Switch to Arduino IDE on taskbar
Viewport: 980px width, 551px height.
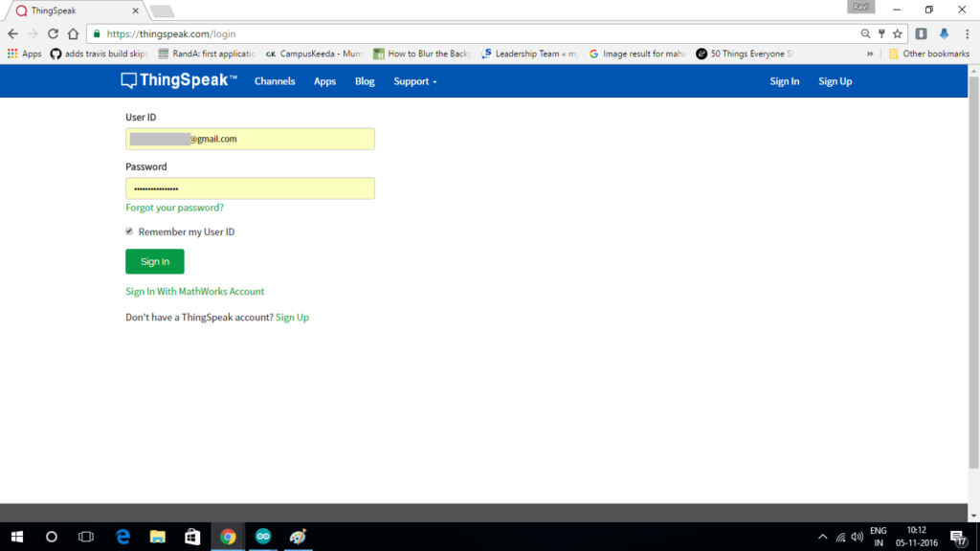coord(263,537)
